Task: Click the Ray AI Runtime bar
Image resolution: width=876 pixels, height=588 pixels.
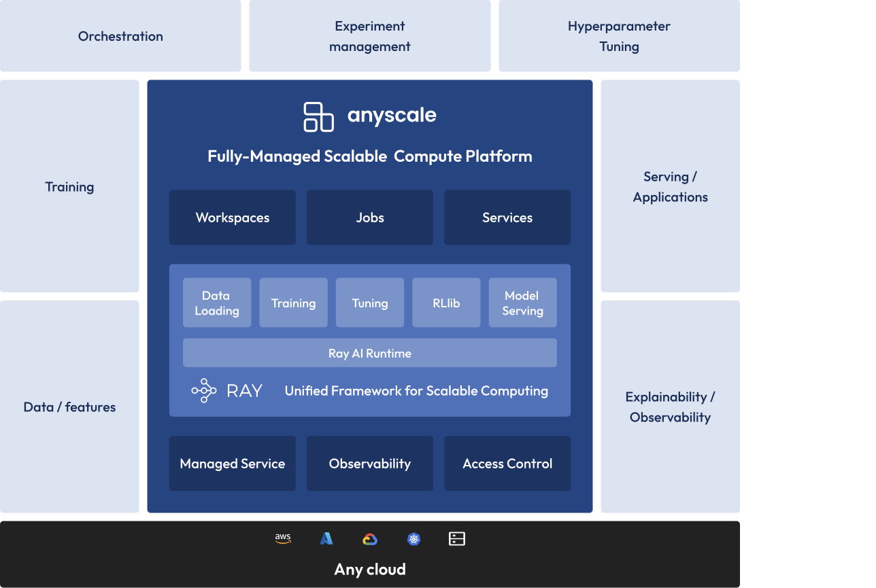Action: [370, 353]
